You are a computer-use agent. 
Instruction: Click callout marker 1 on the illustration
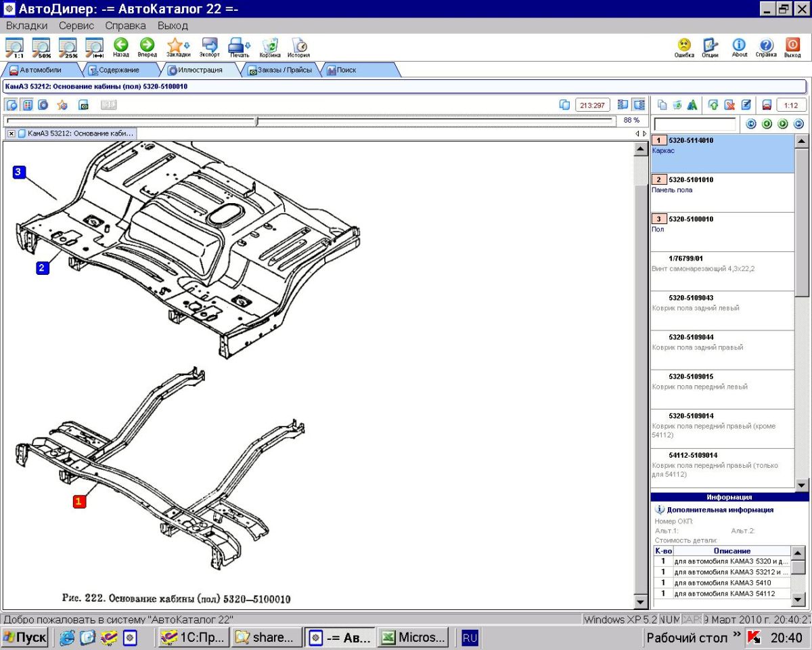point(79,501)
